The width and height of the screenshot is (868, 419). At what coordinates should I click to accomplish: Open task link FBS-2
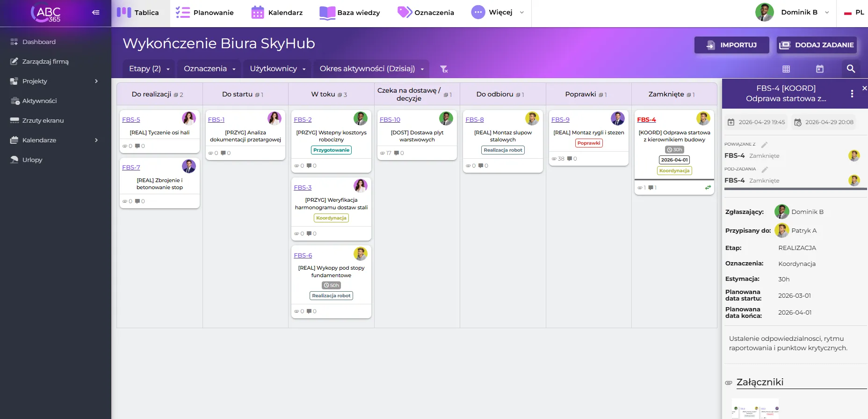(x=303, y=120)
